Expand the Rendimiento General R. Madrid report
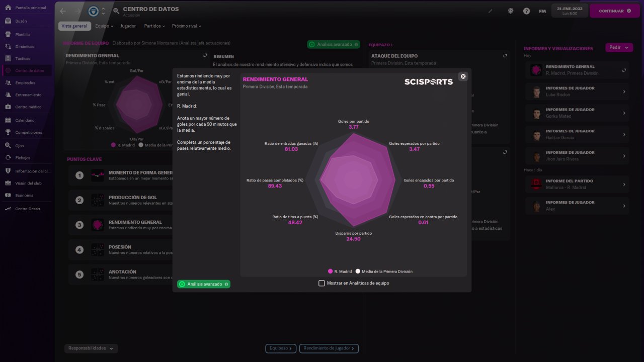Image resolution: width=644 pixels, height=362 pixels. 624,70
